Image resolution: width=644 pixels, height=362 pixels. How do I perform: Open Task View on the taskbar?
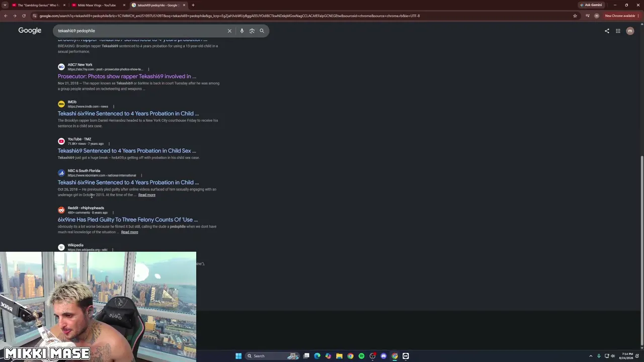click(x=306, y=356)
